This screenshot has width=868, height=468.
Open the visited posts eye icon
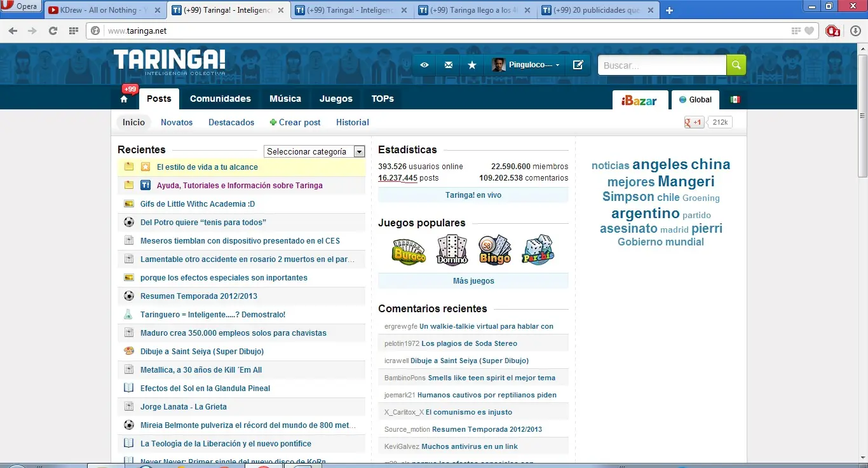coord(424,65)
